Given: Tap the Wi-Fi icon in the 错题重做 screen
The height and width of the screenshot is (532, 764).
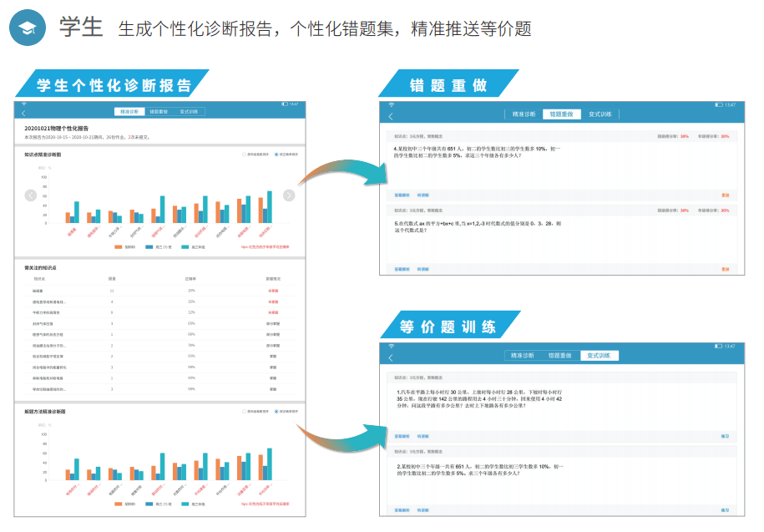Looking at the screenshot, I should [391, 104].
